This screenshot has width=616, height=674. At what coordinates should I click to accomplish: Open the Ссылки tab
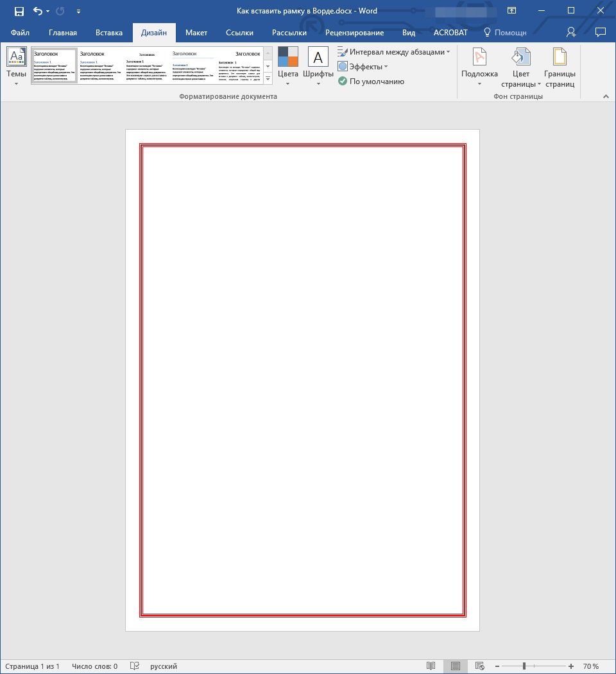point(240,33)
